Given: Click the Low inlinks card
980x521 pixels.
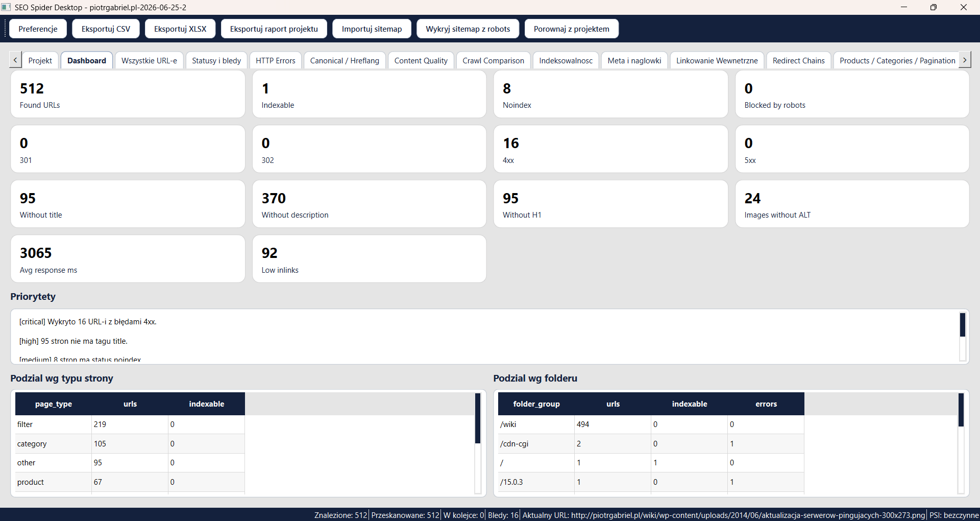Looking at the screenshot, I should pos(369,259).
